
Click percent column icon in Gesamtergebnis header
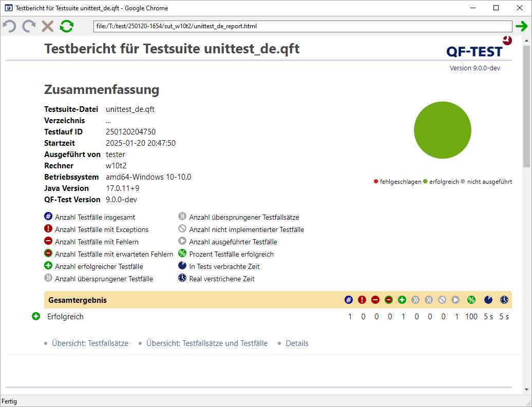(x=471, y=300)
